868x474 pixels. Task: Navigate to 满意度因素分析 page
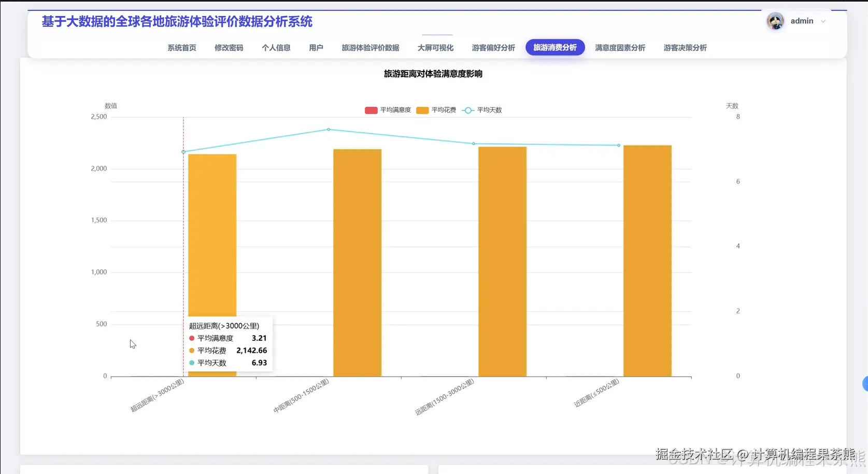(x=620, y=48)
